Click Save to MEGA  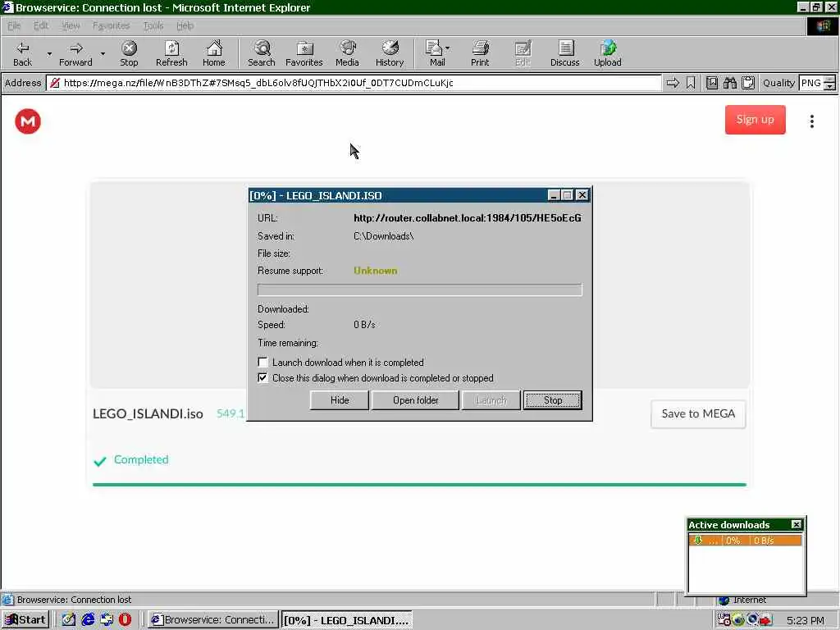coord(698,414)
